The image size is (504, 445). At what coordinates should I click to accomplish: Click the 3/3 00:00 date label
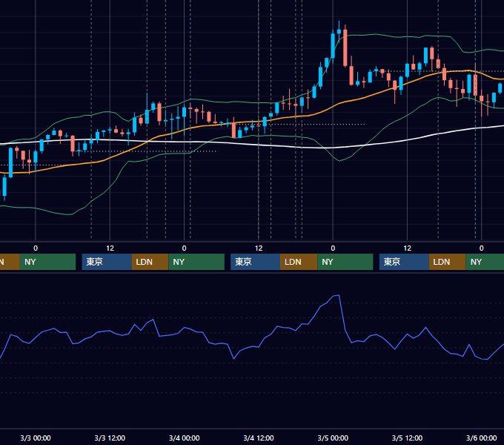[36, 438]
